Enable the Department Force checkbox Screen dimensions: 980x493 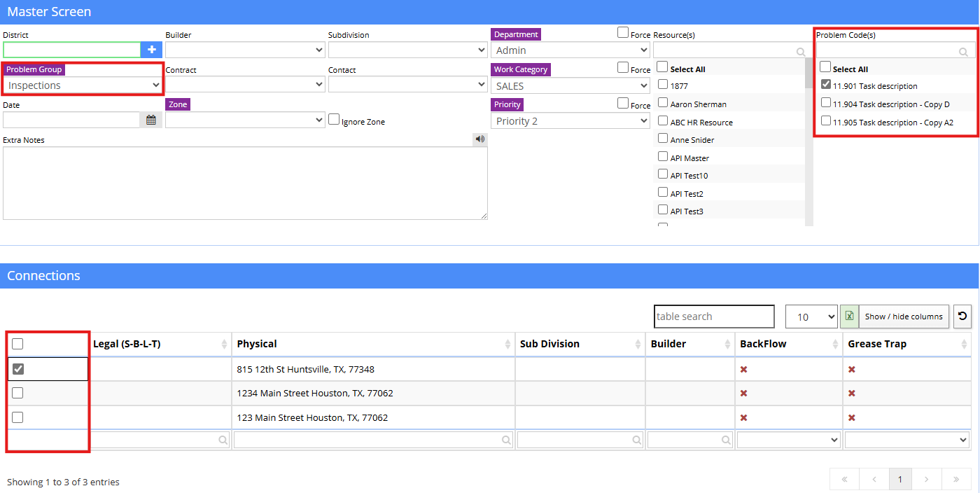[622, 32]
